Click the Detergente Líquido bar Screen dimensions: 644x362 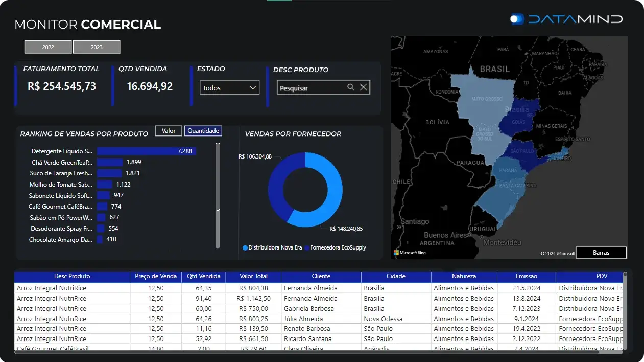pyautogui.click(x=146, y=151)
